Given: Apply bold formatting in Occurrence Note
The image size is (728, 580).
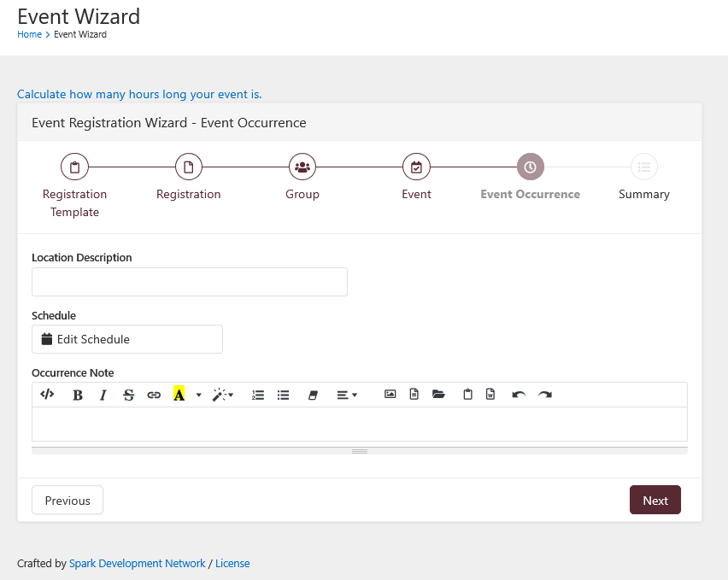Looking at the screenshot, I should (78, 395).
